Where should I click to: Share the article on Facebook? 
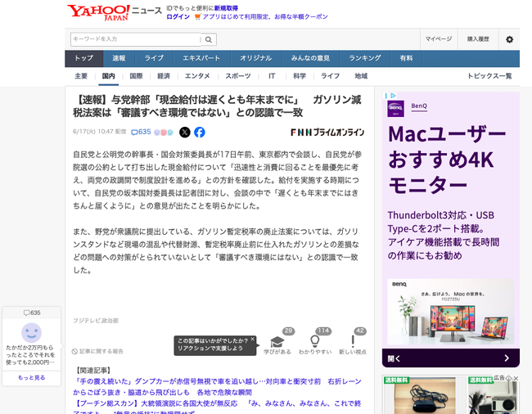(200, 132)
